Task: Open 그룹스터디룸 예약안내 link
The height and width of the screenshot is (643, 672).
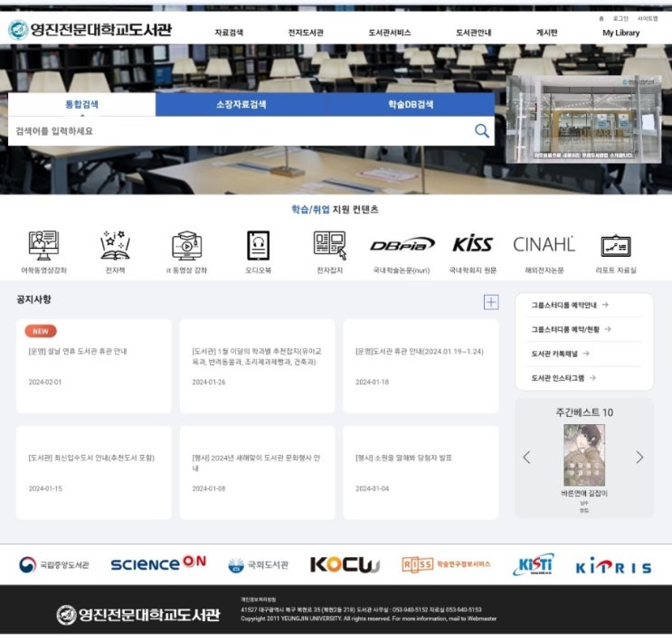Action: coord(570,305)
